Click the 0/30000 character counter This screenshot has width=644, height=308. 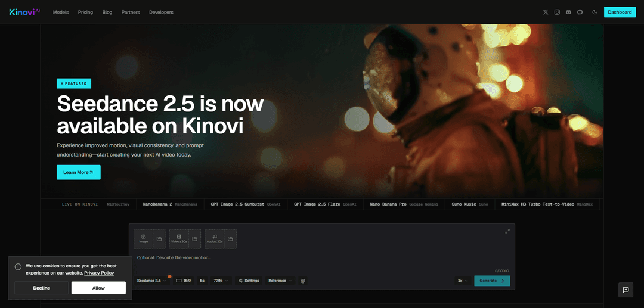501,270
